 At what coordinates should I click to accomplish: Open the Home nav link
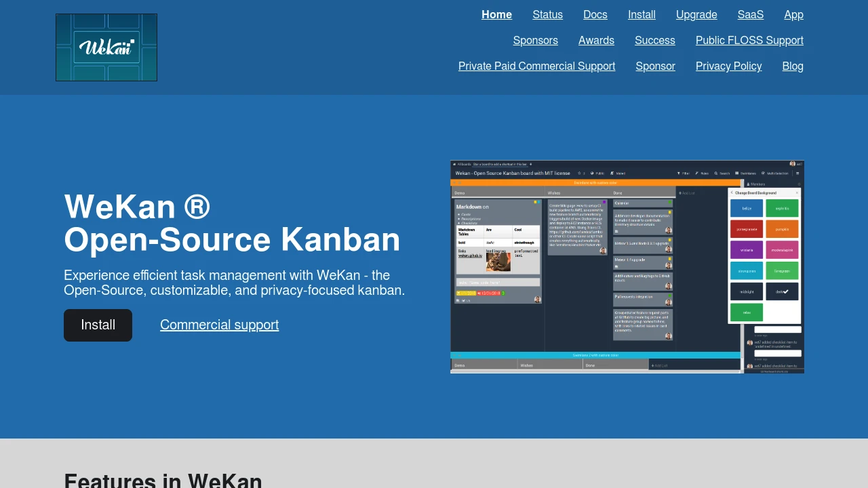(496, 15)
